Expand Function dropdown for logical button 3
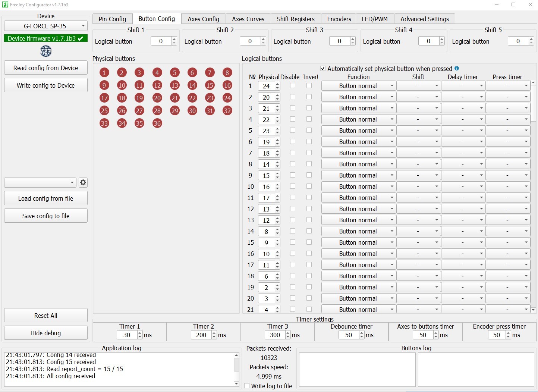The width and height of the screenshot is (538, 392). click(358, 108)
